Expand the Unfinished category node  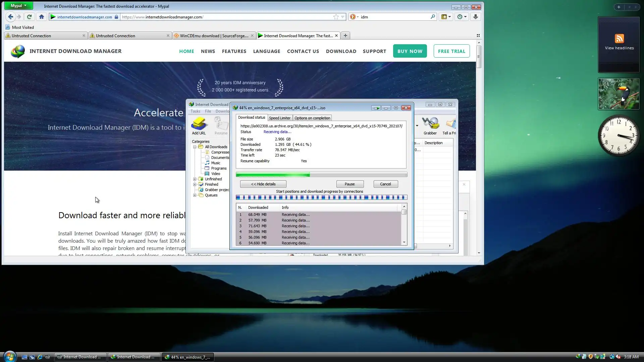(195, 179)
